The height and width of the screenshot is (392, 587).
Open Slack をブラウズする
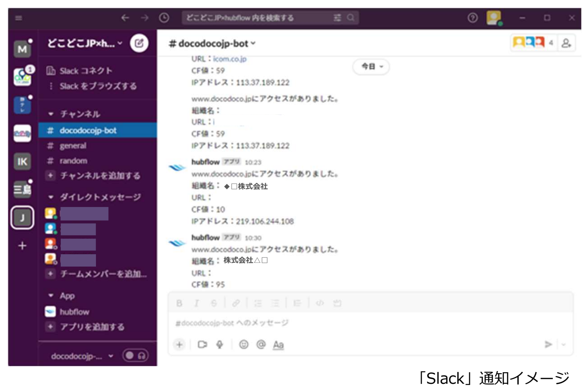pyautogui.click(x=93, y=86)
